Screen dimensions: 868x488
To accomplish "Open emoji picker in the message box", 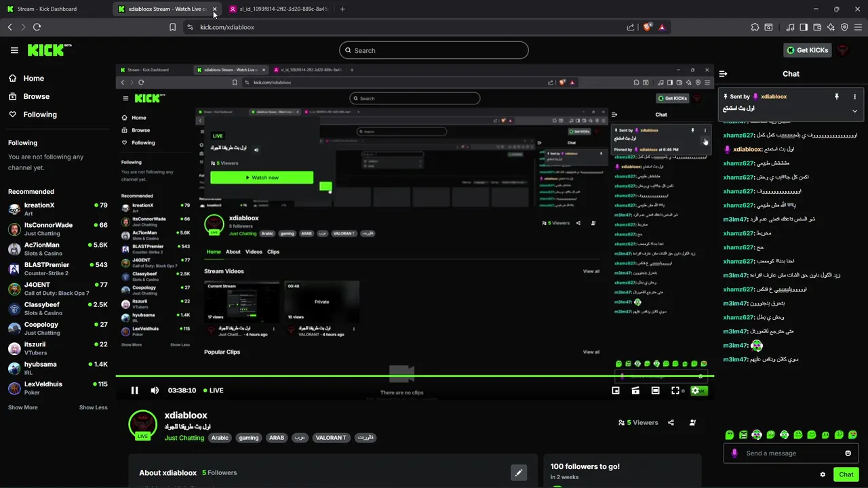I will 848,453.
